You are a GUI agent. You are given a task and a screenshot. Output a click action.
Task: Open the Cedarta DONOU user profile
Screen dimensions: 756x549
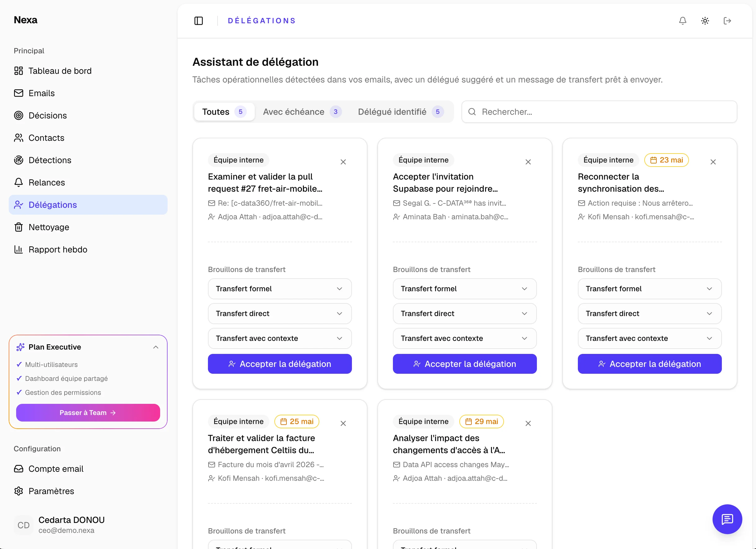pos(88,525)
